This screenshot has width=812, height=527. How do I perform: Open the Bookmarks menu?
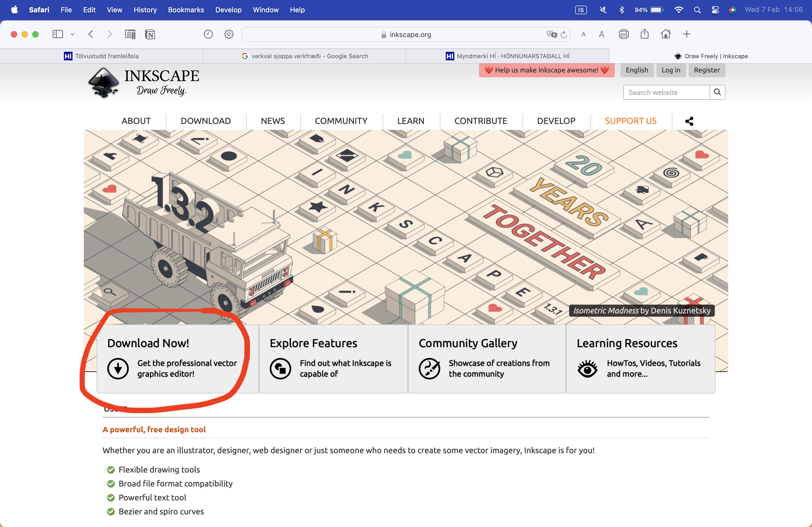click(x=186, y=10)
